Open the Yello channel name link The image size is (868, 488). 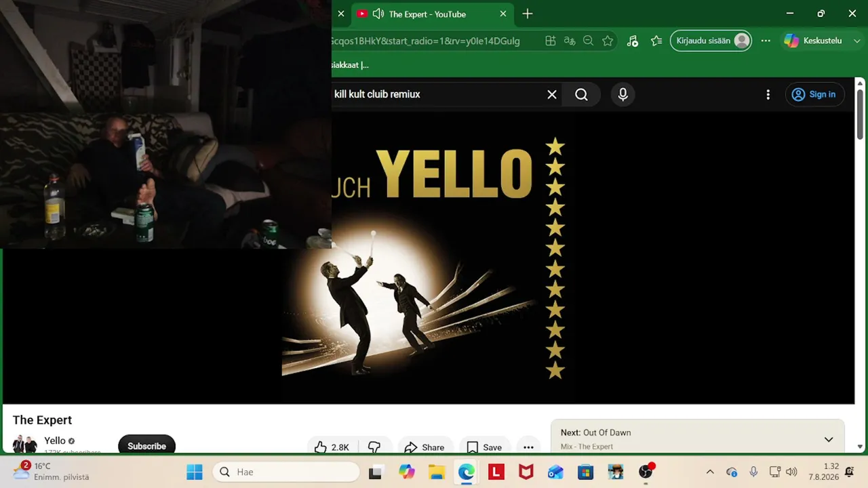coord(55,441)
